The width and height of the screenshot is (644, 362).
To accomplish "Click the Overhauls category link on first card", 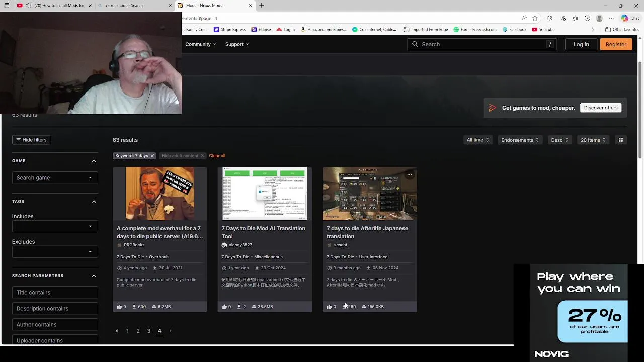I will (159, 257).
